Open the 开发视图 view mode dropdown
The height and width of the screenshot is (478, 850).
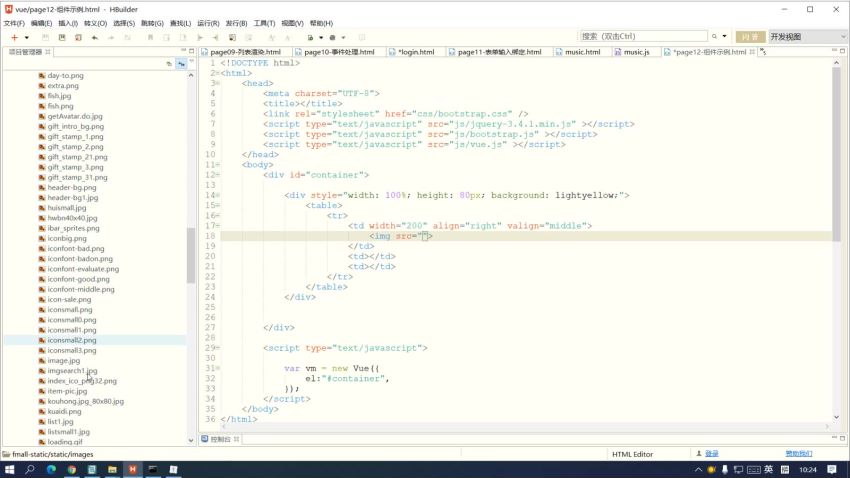click(x=807, y=36)
